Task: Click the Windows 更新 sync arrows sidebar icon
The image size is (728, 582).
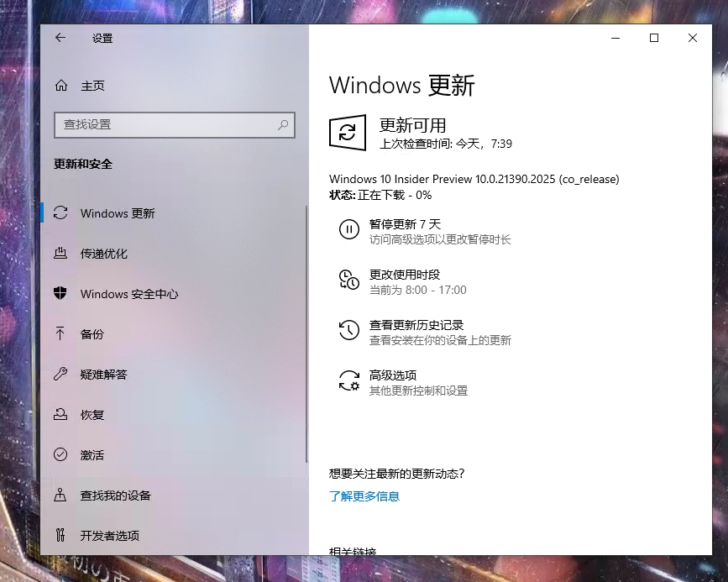Action: pos(60,212)
